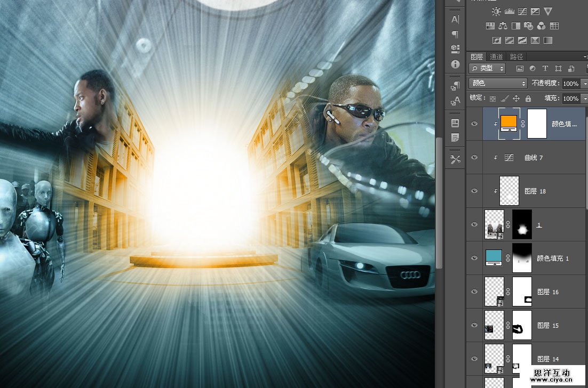Open the 颜色 blend mode dropdown

pos(498,83)
